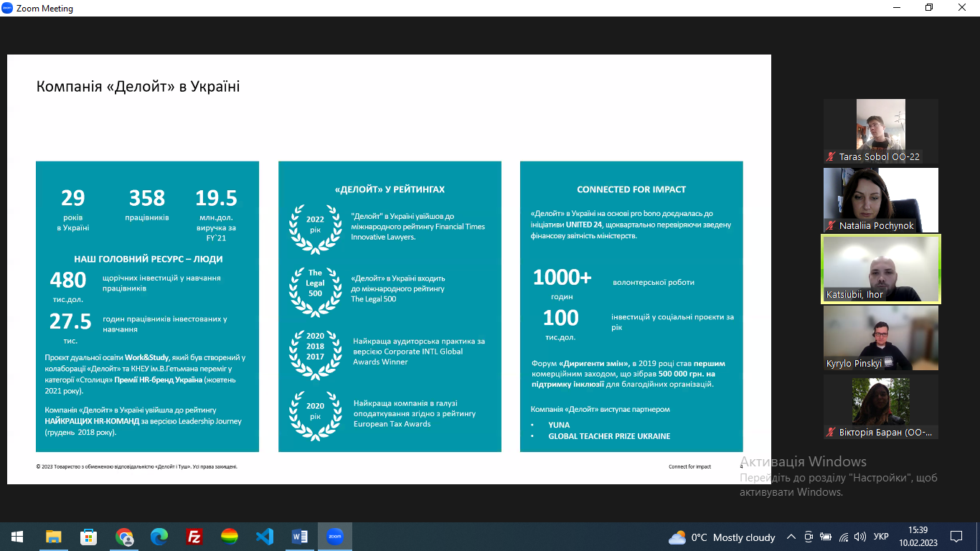
Task: Open File Explorer from the taskbar
Action: 53,537
